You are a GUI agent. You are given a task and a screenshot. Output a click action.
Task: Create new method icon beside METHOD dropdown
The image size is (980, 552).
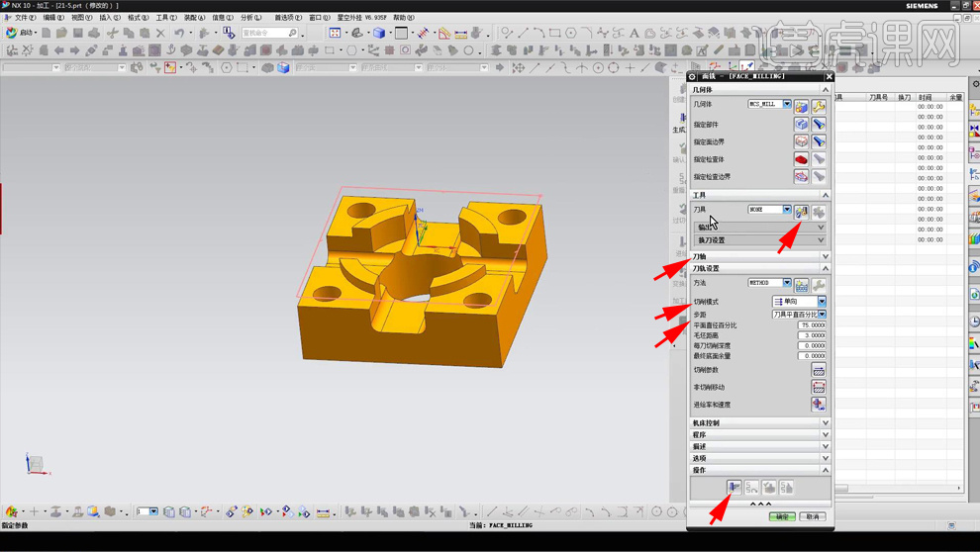[x=801, y=285]
